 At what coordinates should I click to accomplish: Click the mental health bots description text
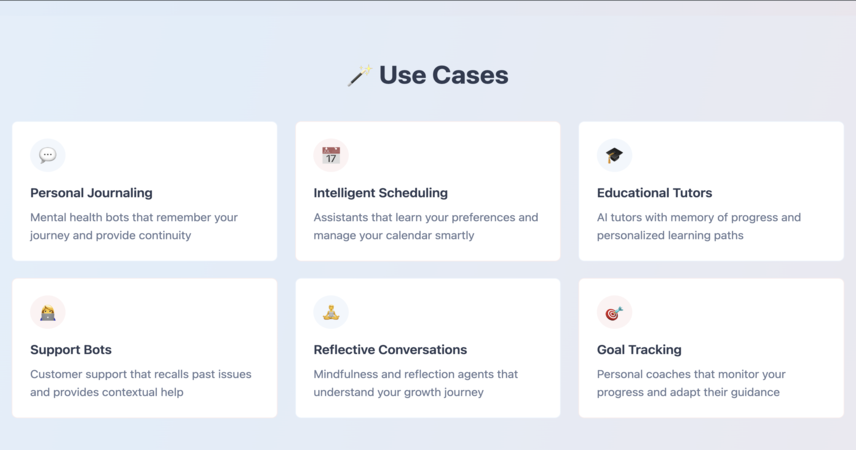(134, 226)
